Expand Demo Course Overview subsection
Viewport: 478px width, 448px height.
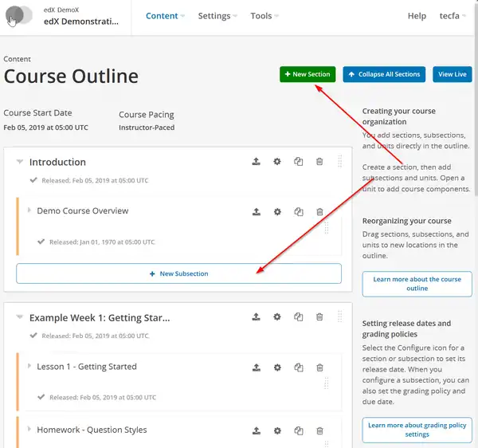[29, 211]
